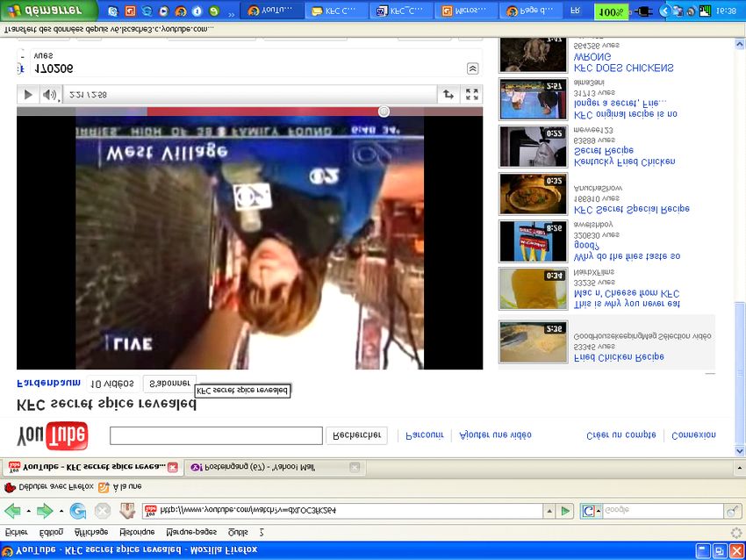Close the YouTube - KFC secret spice tab
Image resolution: width=746 pixels, height=560 pixels.
173,467
